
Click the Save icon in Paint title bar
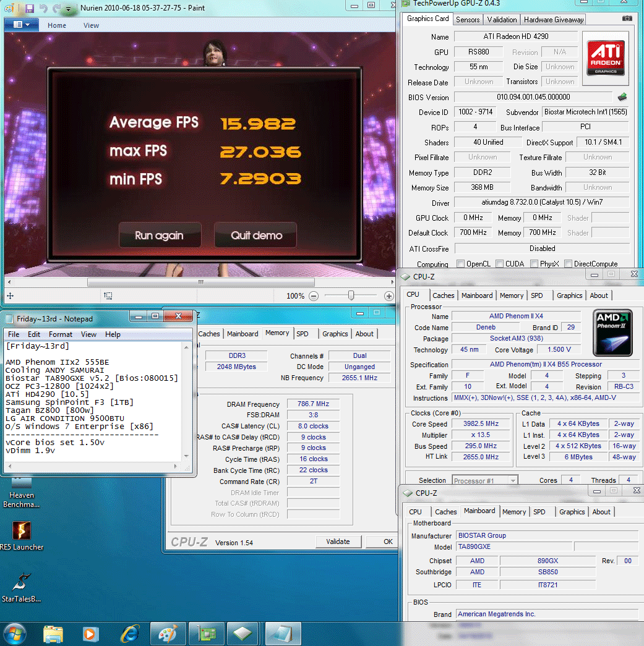click(x=29, y=8)
